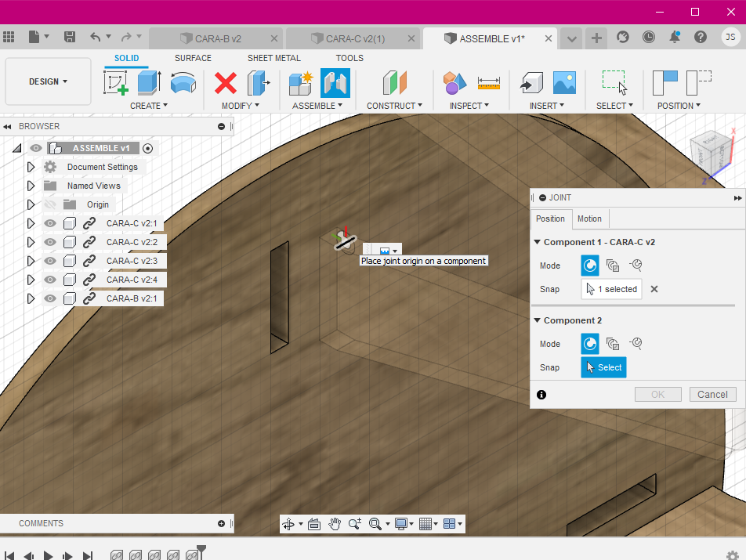Image resolution: width=746 pixels, height=560 pixels.
Task: Click the JS user profile avatar
Action: tap(730, 37)
